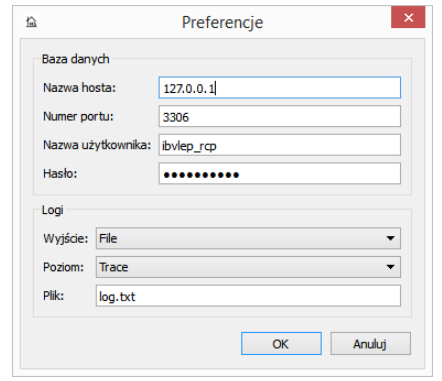Click the Logi group title
The height and width of the screenshot is (381, 442).
click(x=52, y=210)
